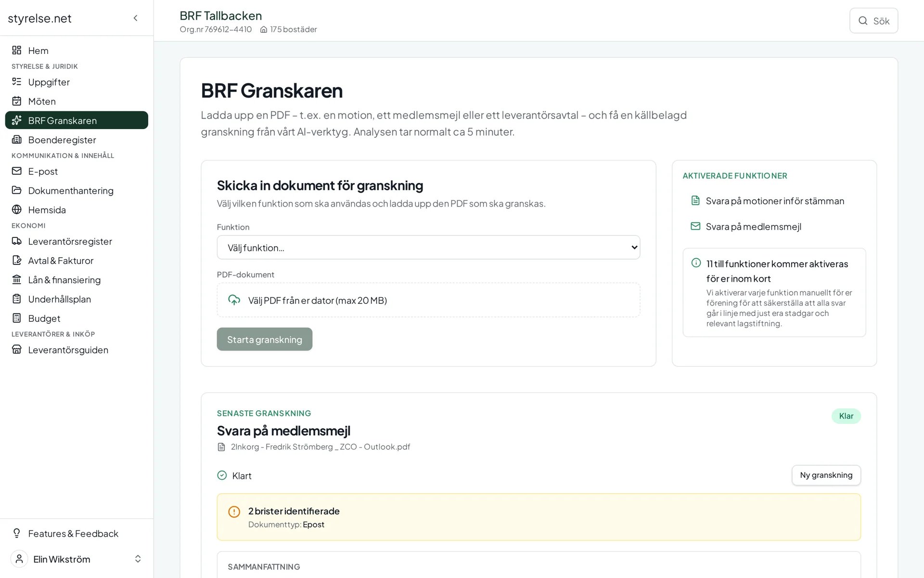Click the Uppgifter checklist icon

tap(17, 81)
